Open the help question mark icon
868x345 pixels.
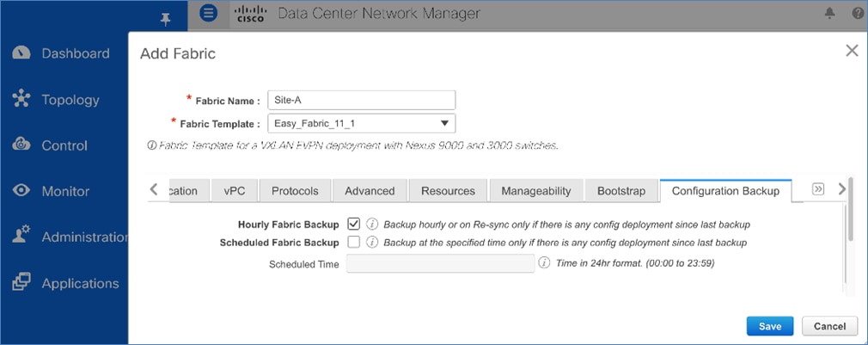tap(858, 13)
